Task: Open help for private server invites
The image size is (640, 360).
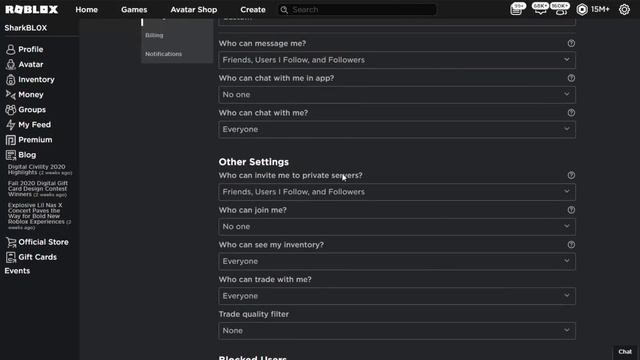Action: [571, 175]
